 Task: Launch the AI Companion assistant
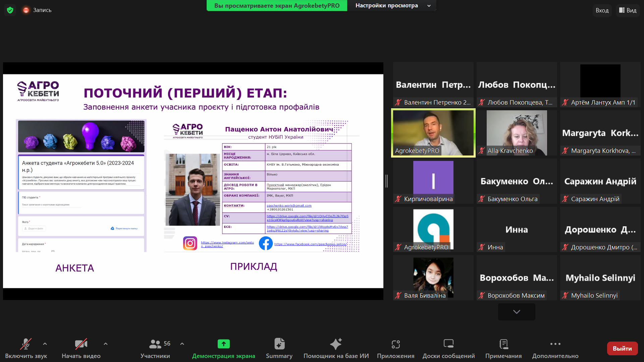tap(336, 344)
